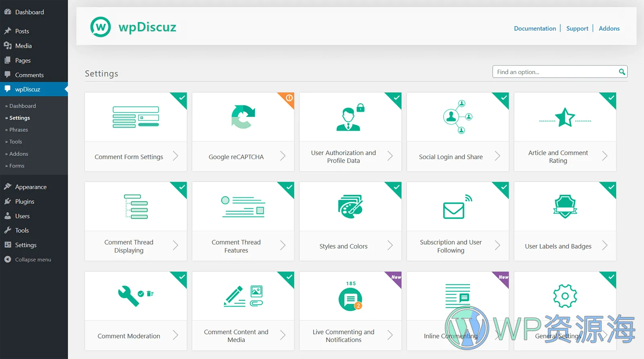Open the Support link in header

click(577, 28)
